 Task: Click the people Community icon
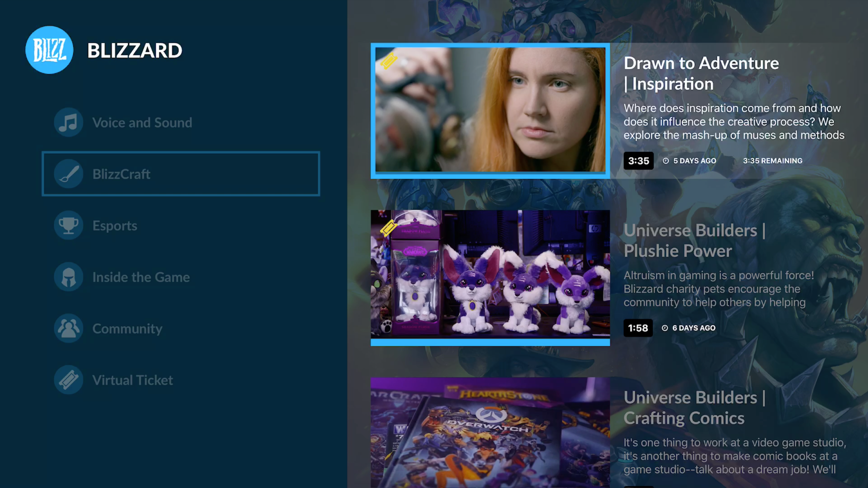[x=68, y=328]
